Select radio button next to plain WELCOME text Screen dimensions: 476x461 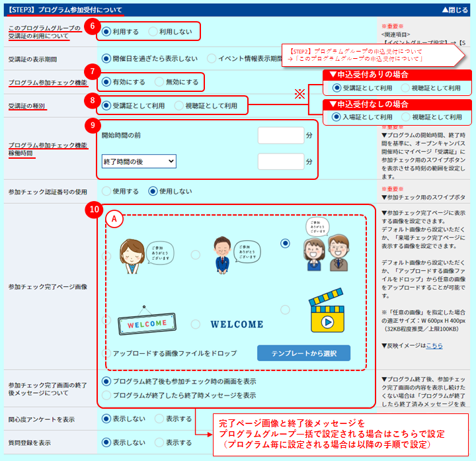[x=196, y=324]
